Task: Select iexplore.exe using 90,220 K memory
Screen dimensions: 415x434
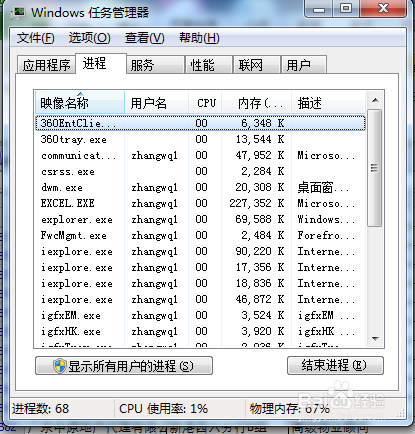Action: pos(200,251)
